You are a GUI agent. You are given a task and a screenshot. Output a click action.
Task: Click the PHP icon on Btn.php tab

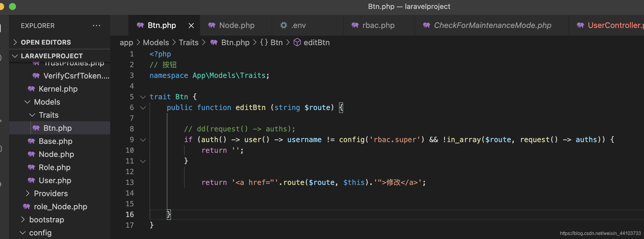click(140, 25)
